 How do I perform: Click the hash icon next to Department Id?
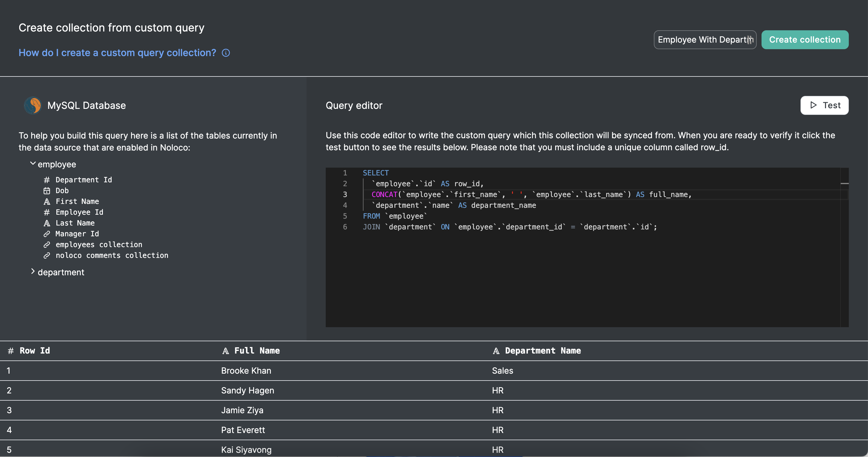point(47,180)
